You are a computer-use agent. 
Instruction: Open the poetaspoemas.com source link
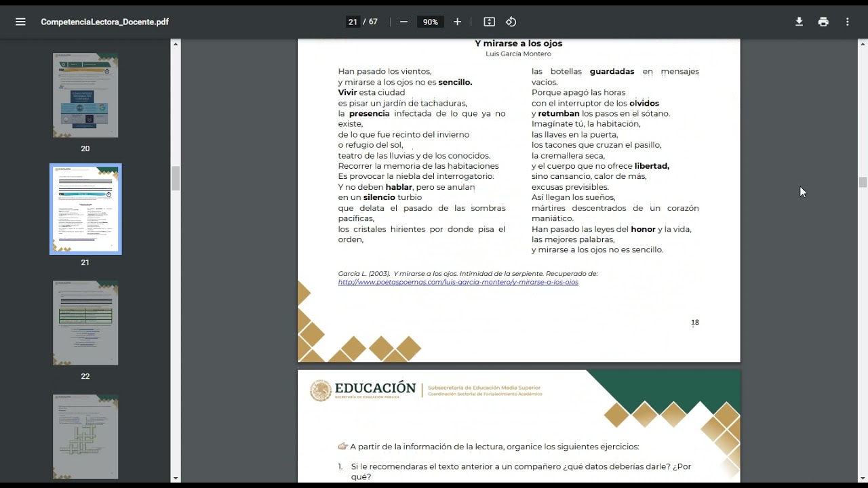coord(458,282)
